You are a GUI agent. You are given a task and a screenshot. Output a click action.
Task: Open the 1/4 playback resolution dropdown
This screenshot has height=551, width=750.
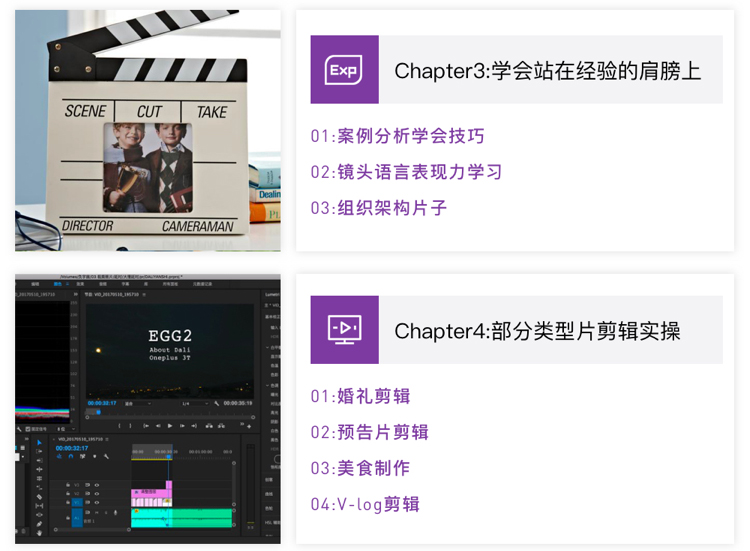195,404
